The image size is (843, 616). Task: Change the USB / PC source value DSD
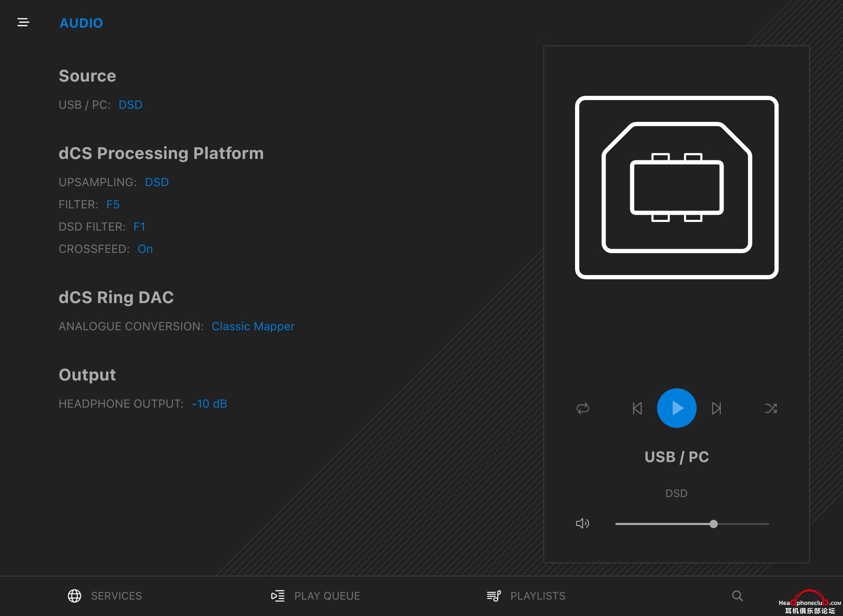(x=130, y=105)
